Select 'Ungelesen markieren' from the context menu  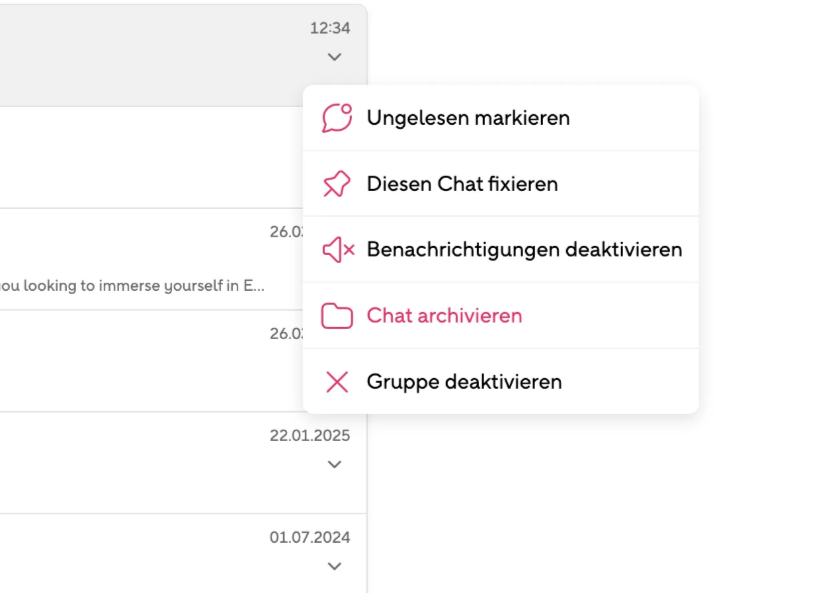point(501,118)
